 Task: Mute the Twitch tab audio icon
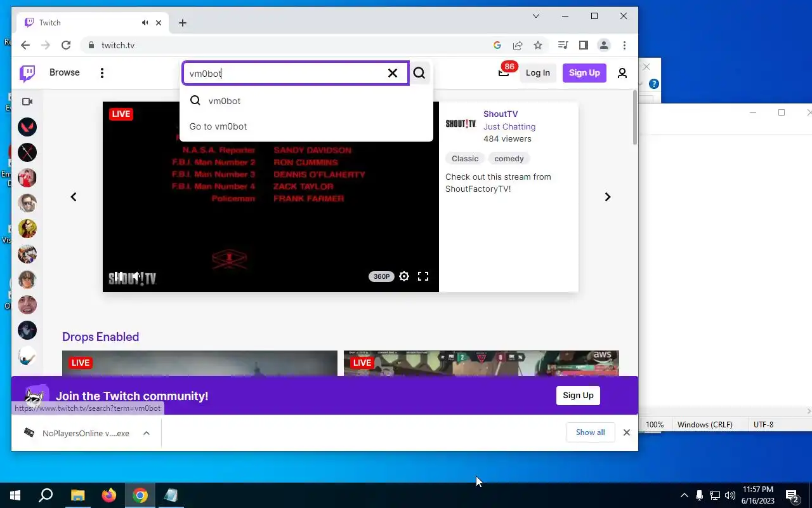pos(145,23)
